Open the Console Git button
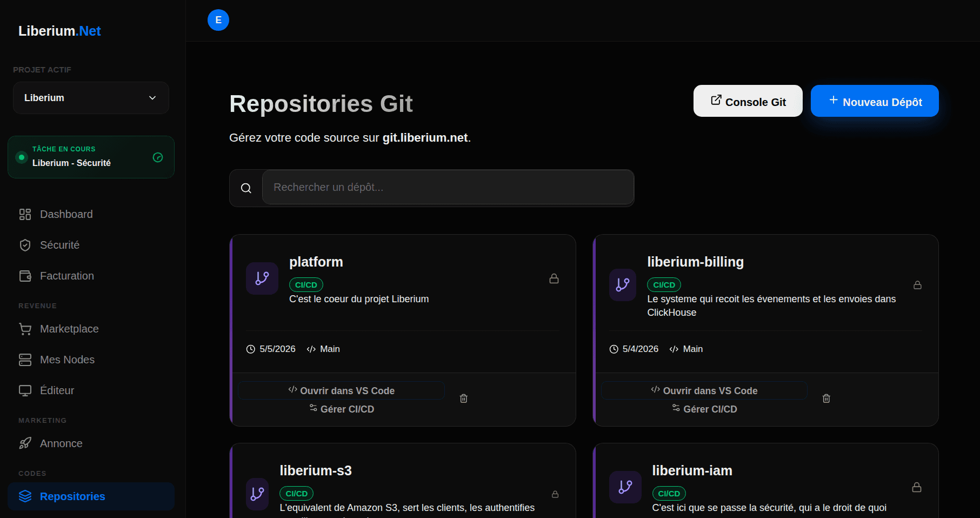Screen dimensions: 980x518 point(748,101)
